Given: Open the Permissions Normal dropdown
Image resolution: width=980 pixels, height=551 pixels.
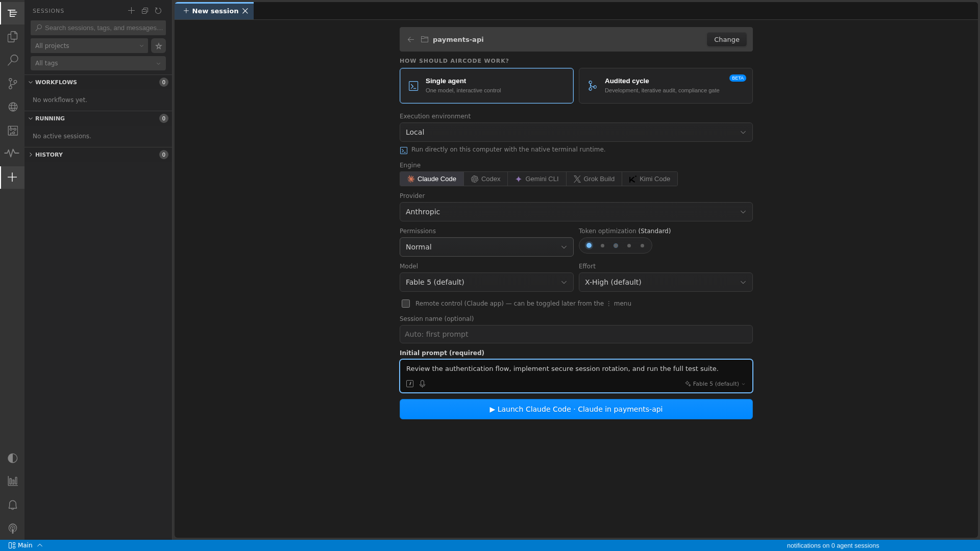Looking at the screenshot, I should pyautogui.click(x=486, y=247).
